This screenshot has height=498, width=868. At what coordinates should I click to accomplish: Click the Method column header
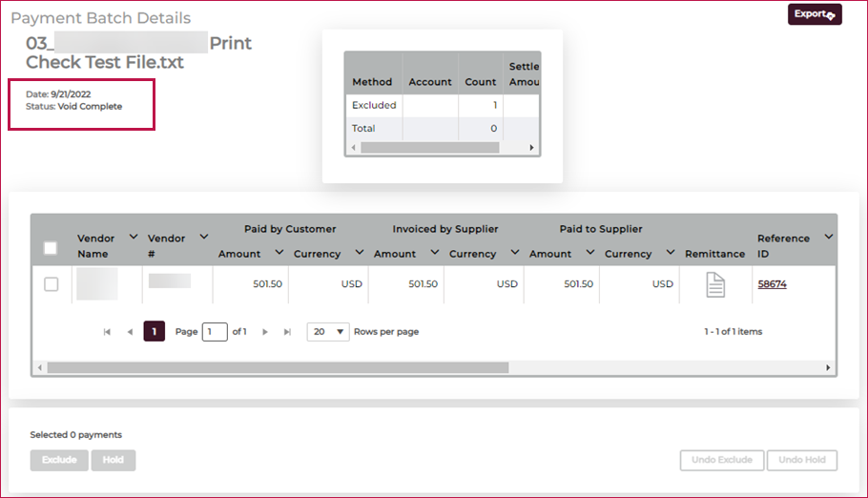pyautogui.click(x=372, y=82)
